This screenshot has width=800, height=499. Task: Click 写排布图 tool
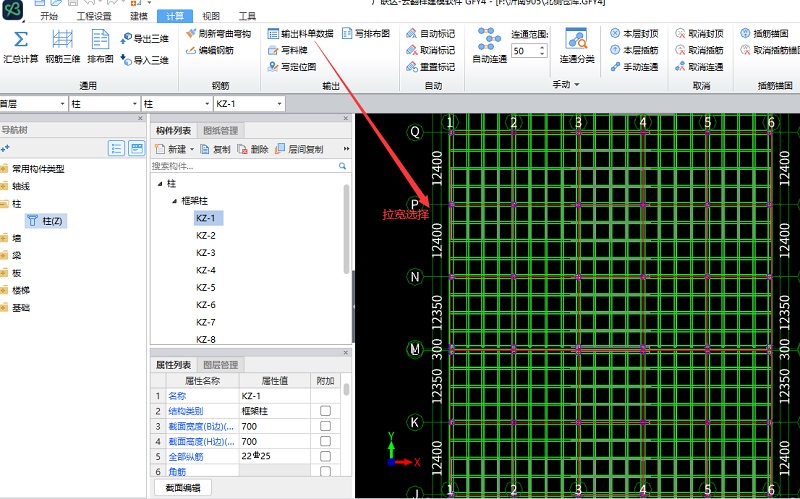pyautogui.click(x=366, y=34)
